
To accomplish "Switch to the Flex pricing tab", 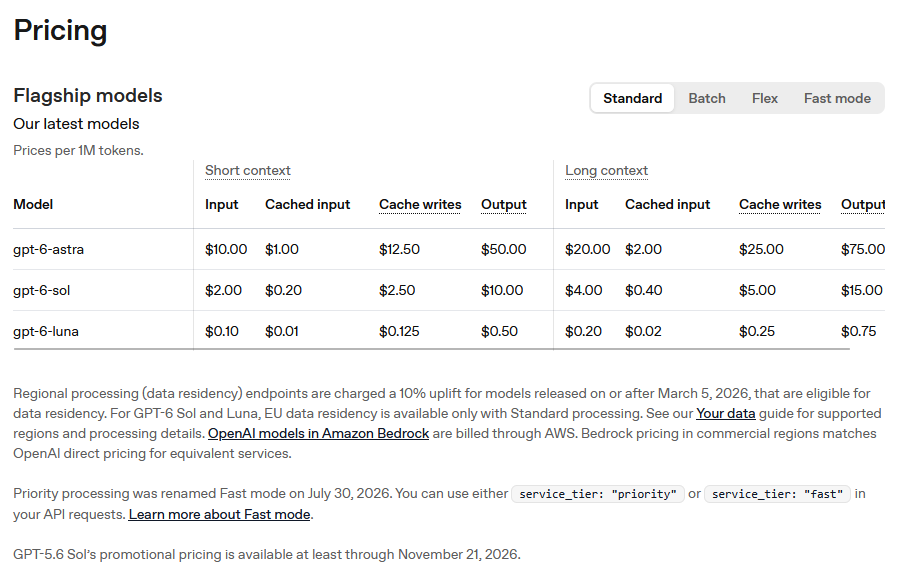I will tap(765, 98).
